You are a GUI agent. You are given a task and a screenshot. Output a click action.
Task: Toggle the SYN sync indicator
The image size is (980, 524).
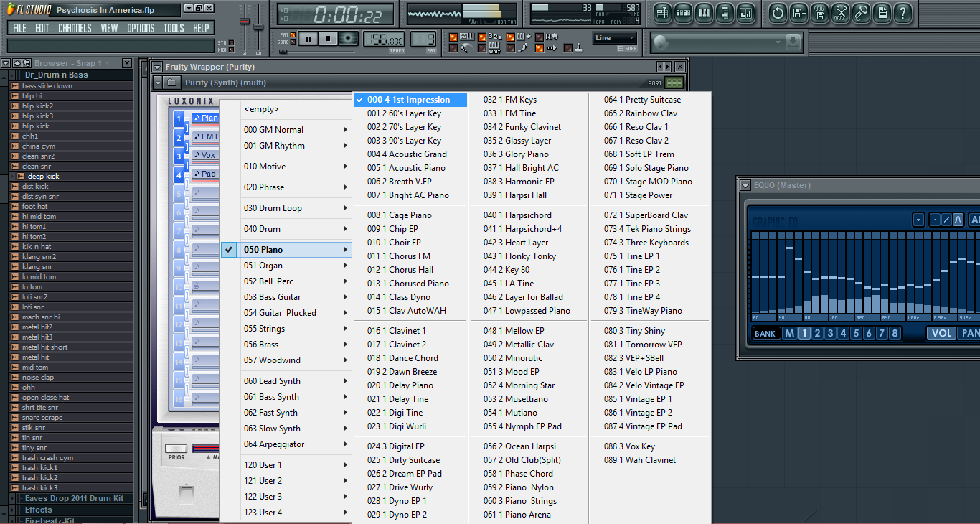coord(231,43)
